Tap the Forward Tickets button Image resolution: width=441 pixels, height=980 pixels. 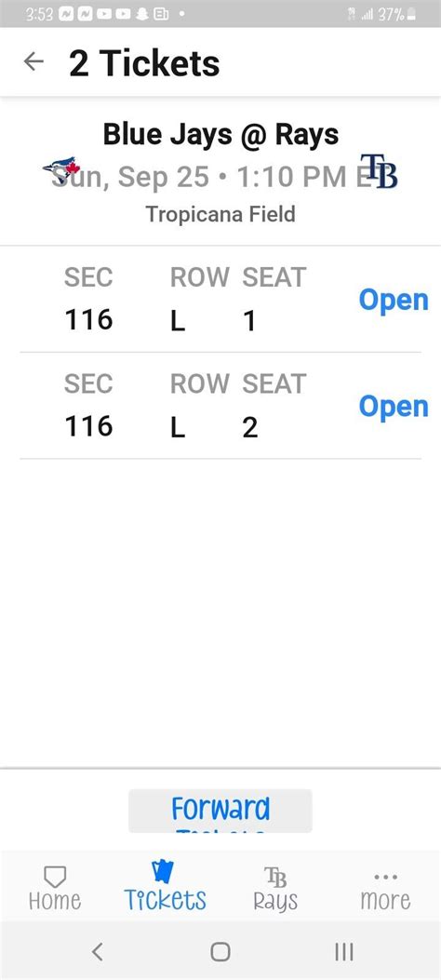click(x=220, y=811)
